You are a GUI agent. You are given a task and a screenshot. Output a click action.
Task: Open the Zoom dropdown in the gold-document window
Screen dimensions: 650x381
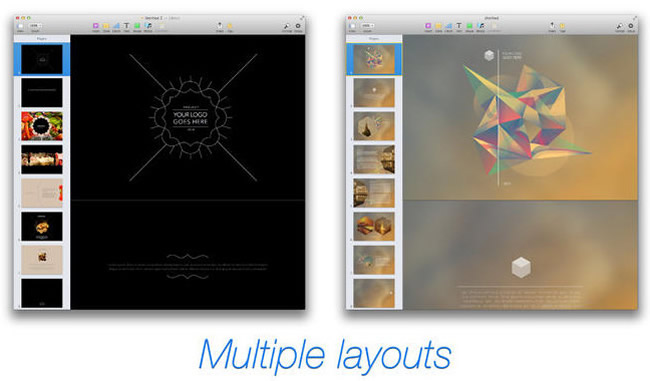(x=367, y=26)
